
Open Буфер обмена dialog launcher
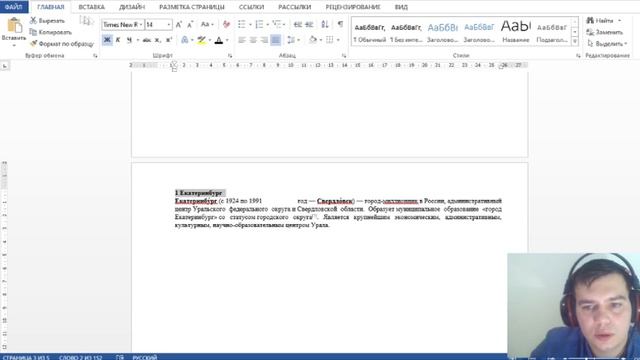pos(95,56)
